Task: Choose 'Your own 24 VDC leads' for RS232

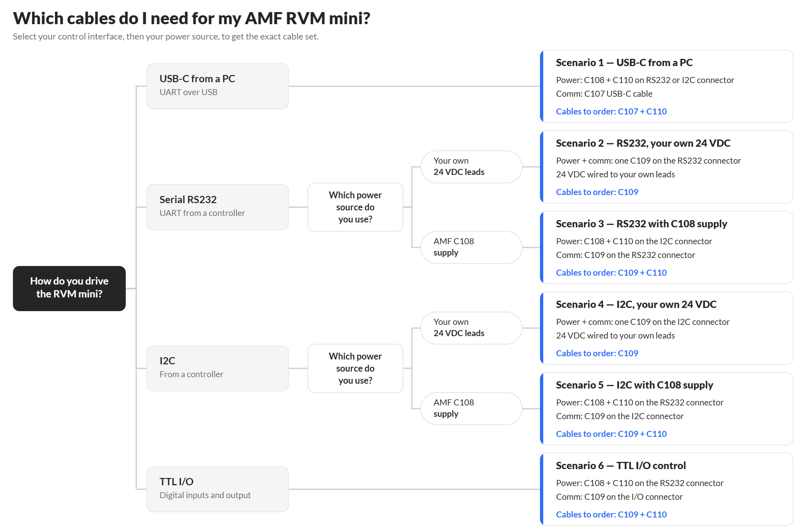Action: point(472,166)
